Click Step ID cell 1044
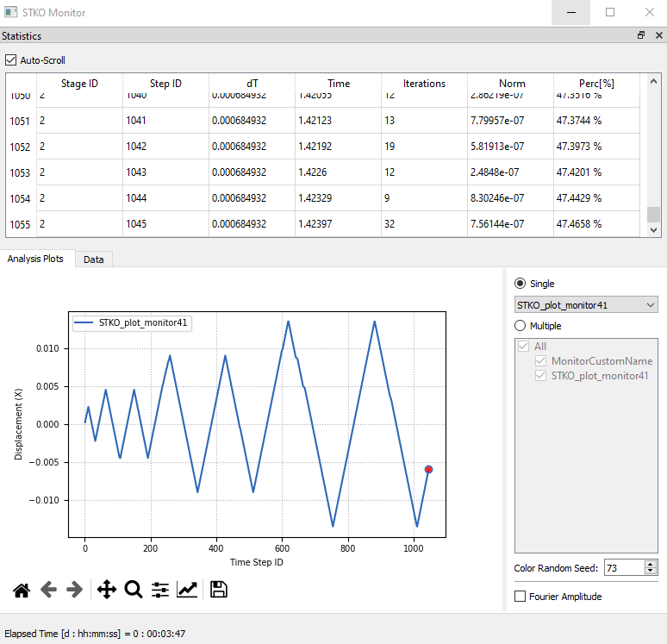The height and width of the screenshot is (644, 667). [x=165, y=198]
